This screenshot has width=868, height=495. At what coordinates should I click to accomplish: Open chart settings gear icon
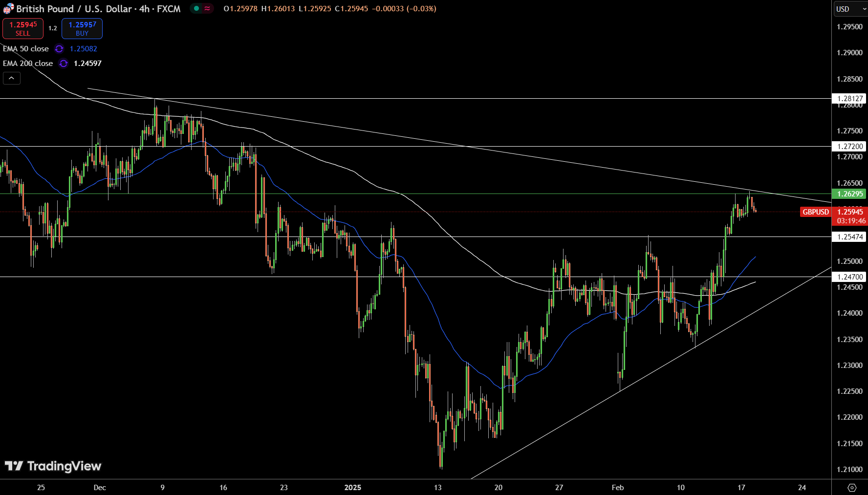[852, 488]
